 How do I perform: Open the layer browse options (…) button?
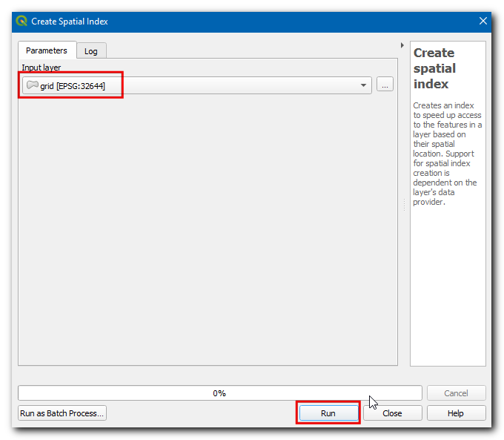[385, 85]
